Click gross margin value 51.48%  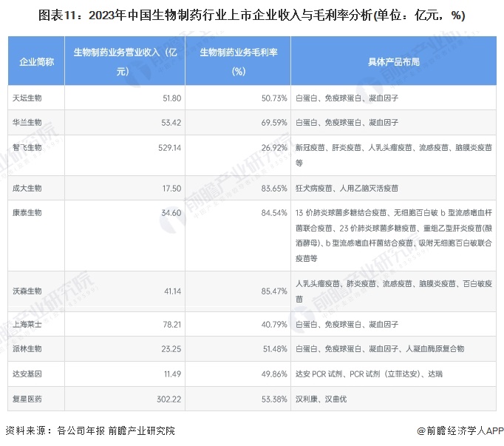[275, 349]
